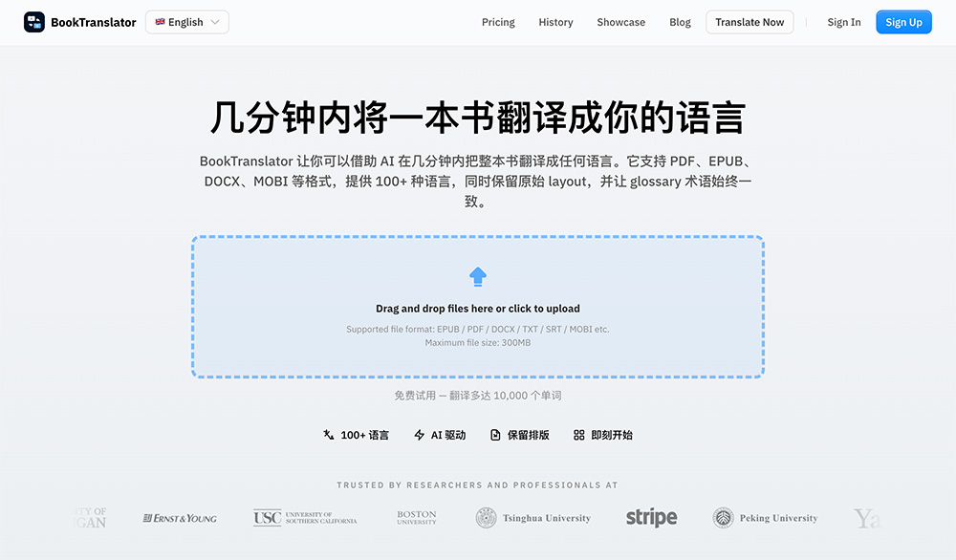
Task: Click the Boston University logo
Action: tap(417, 518)
